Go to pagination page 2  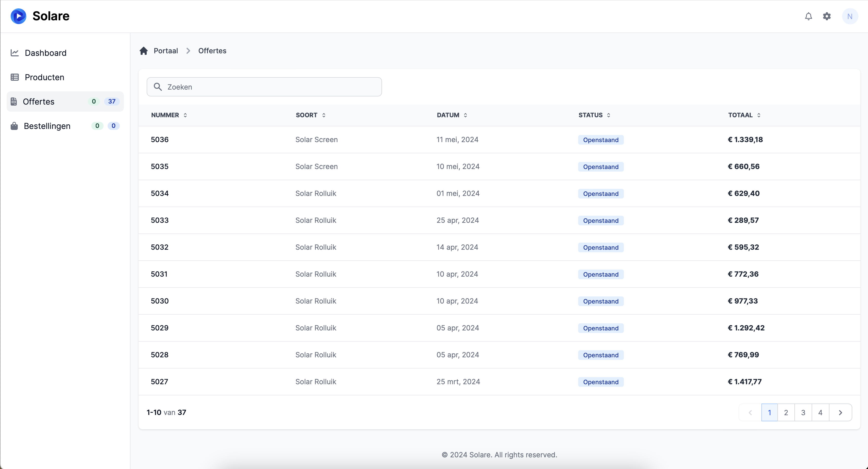tap(786, 412)
